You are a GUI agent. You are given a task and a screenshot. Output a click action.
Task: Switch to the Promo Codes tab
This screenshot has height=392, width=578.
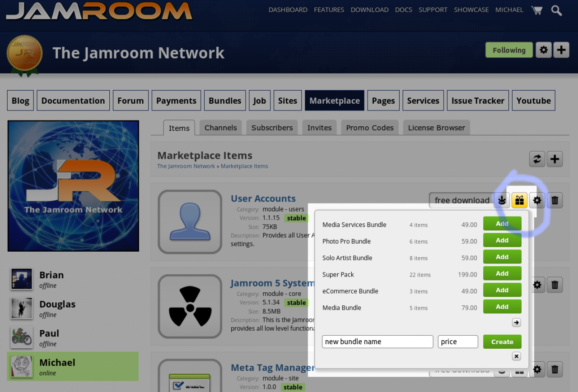click(369, 128)
